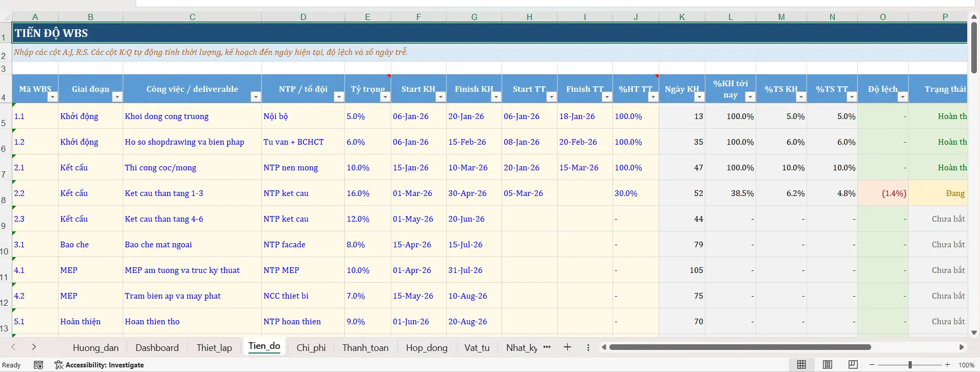Open the Mã WBS filter dropdown
This screenshot has width=980, height=372.
click(52, 97)
